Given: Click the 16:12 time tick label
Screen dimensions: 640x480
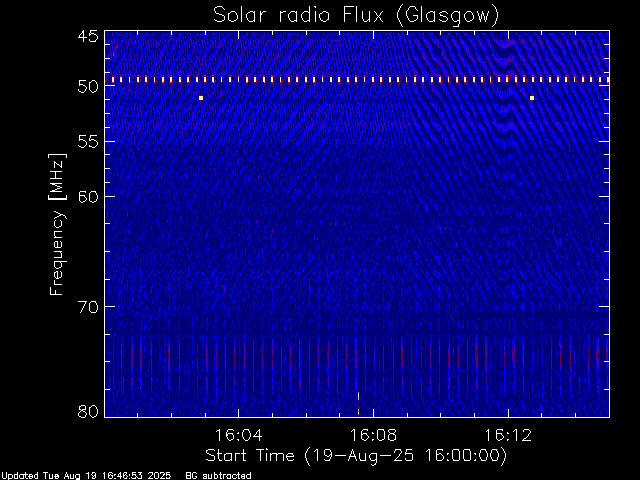Looking at the screenshot, I should click(x=508, y=435).
